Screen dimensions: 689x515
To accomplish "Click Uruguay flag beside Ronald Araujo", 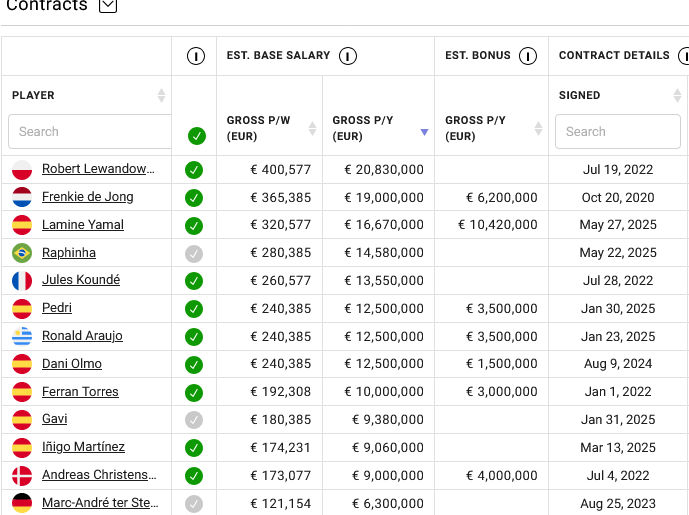I will pyautogui.click(x=22, y=337).
